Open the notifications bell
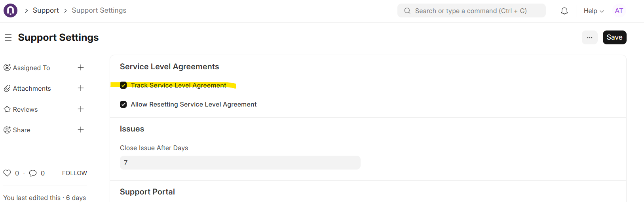The height and width of the screenshot is (202, 644). [564, 11]
